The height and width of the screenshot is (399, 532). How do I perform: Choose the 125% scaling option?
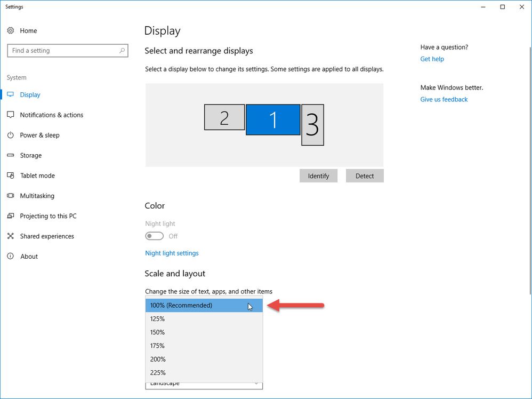coord(204,319)
